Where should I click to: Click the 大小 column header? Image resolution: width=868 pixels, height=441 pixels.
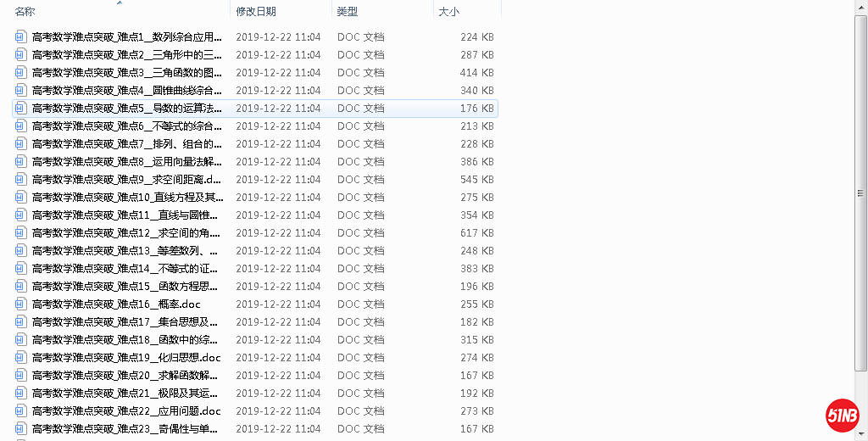[x=449, y=12]
